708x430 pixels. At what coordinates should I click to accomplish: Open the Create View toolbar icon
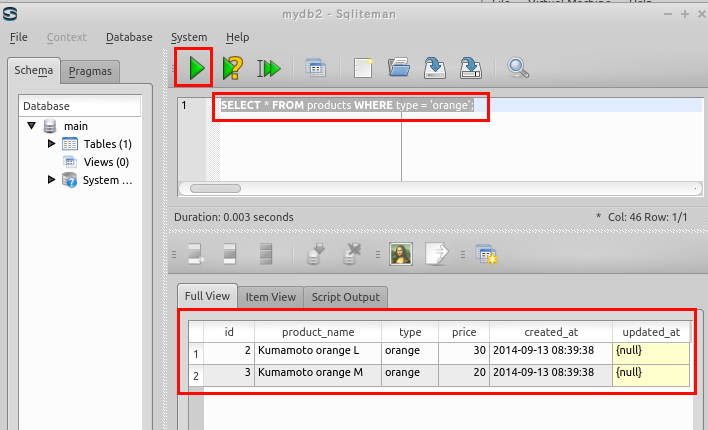(316, 68)
